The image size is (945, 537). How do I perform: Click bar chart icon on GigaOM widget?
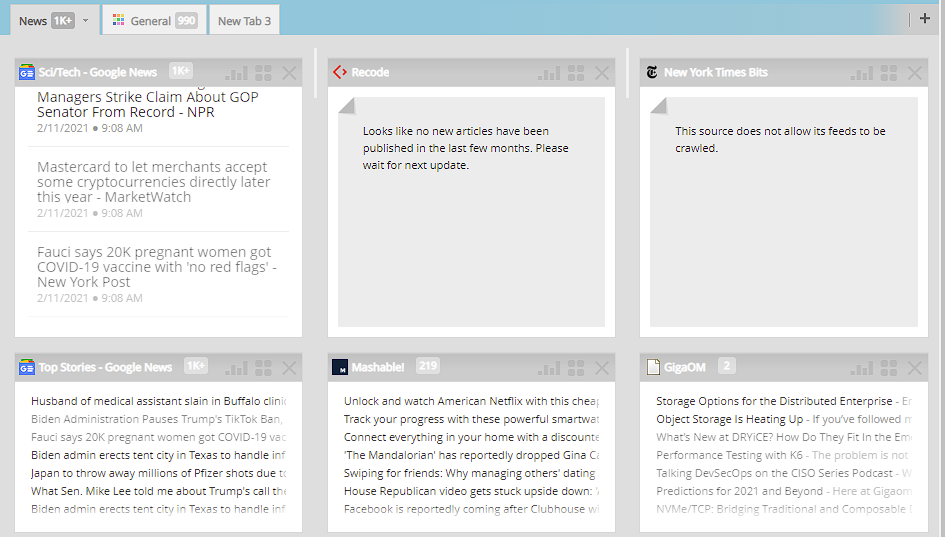862,368
